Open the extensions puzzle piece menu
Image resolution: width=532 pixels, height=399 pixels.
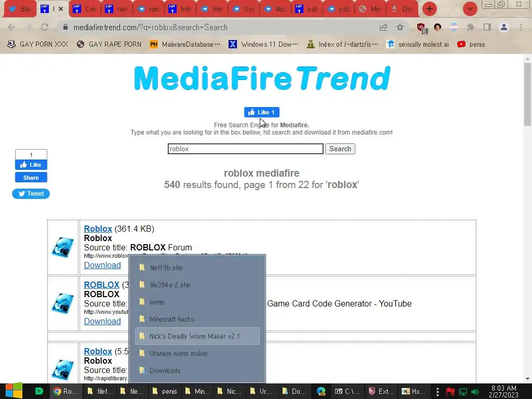(471, 27)
